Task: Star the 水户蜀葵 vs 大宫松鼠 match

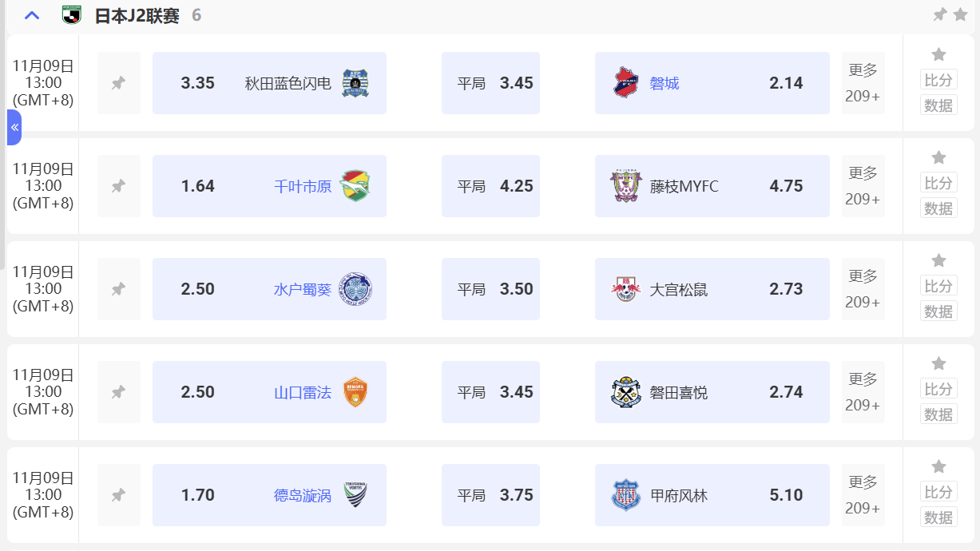Action: pyautogui.click(x=938, y=261)
